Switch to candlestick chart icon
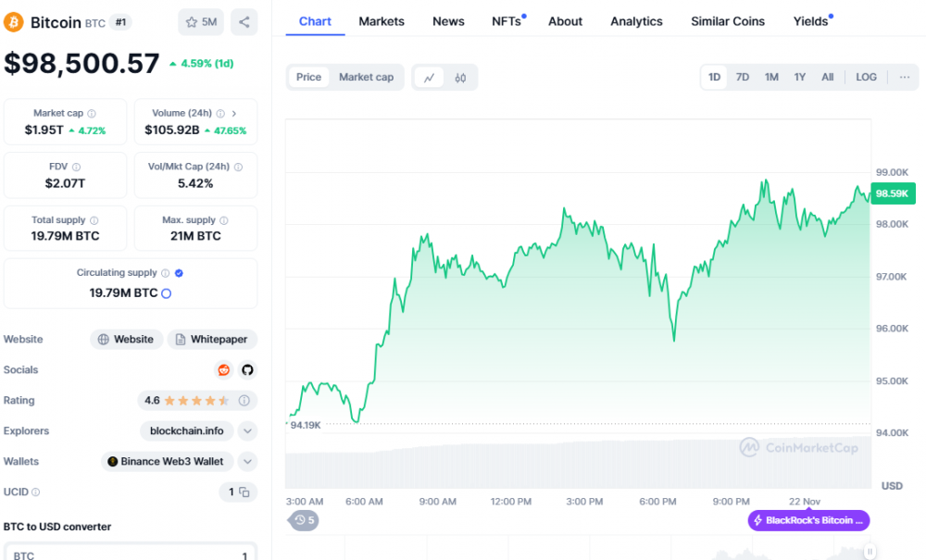Screen dimensions: 926x560 [460, 78]
